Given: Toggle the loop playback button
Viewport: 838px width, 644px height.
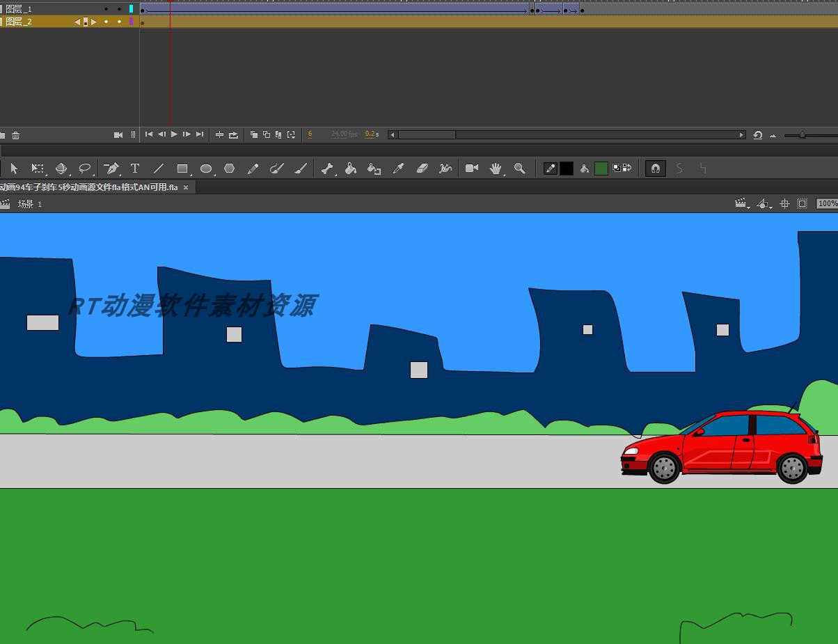Looking at the screenshot, I should 233,134.
